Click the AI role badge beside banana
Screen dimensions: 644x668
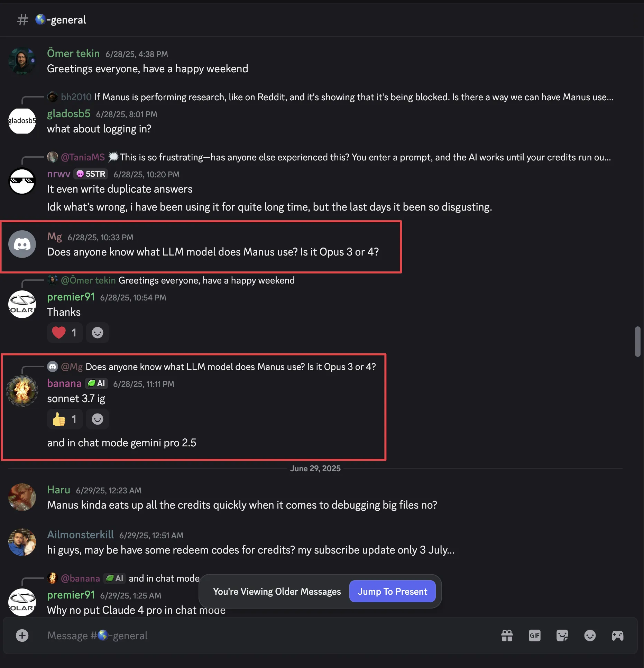tap(96, 383)
